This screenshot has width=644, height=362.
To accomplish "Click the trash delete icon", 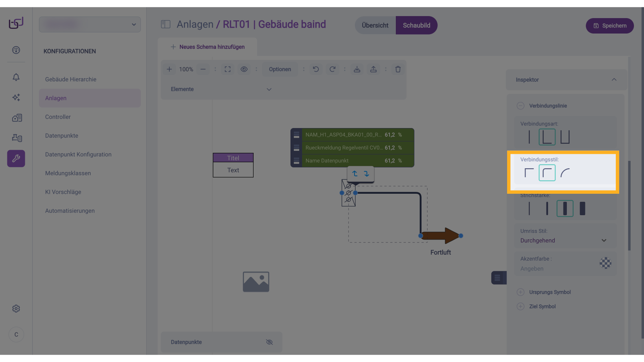I will point(398,69).
